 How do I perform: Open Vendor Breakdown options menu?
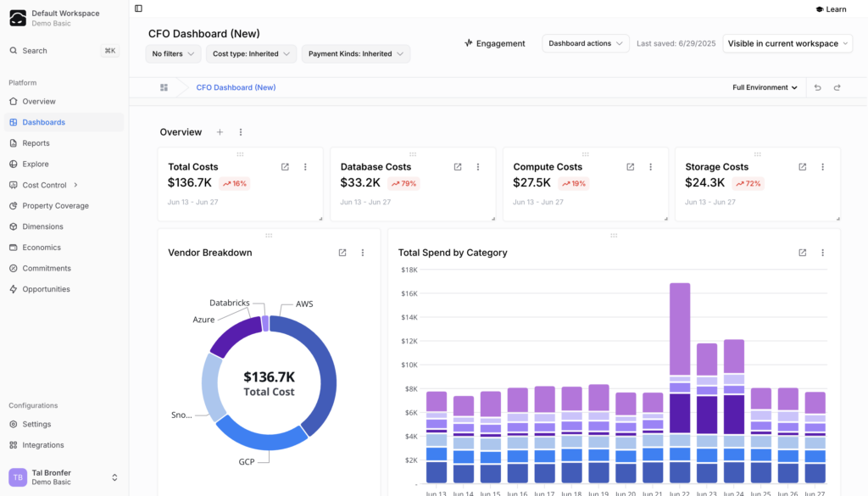point(363,253)
